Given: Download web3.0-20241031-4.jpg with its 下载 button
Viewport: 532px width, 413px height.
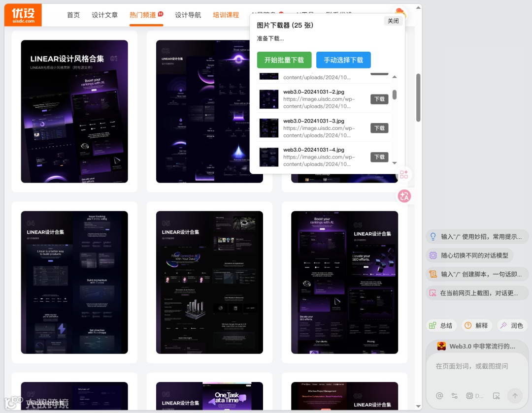Looking at the screenshot, I should click(x=379, y=157).
